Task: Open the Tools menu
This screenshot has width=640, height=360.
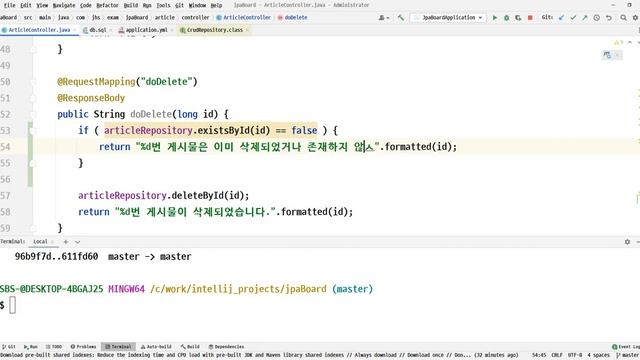Action: [x=163, y=5]
